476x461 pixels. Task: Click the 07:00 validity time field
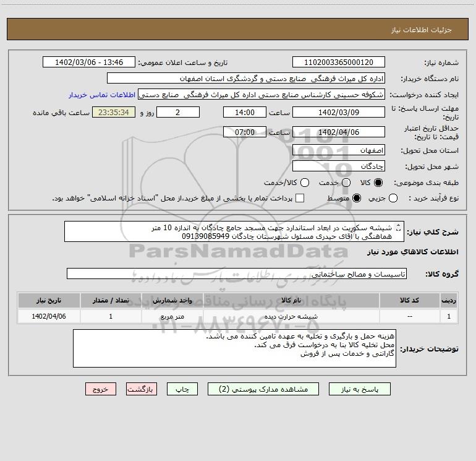point(245,132)
